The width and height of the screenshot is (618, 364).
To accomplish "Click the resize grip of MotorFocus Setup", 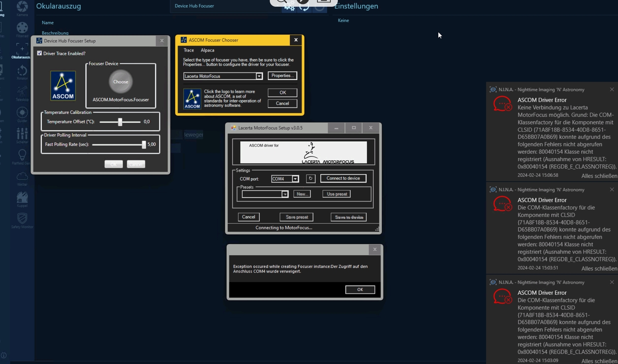I will click(x=377, y=229).
